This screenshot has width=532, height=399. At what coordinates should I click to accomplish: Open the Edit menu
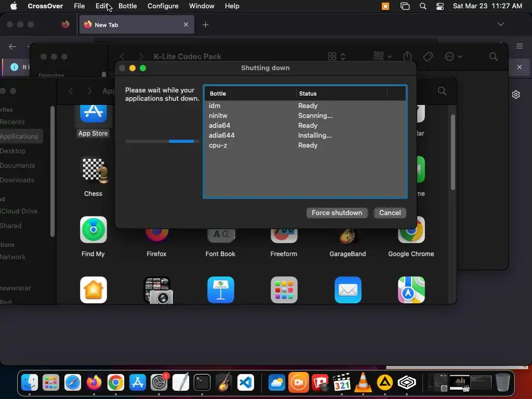tap(101, 6)
